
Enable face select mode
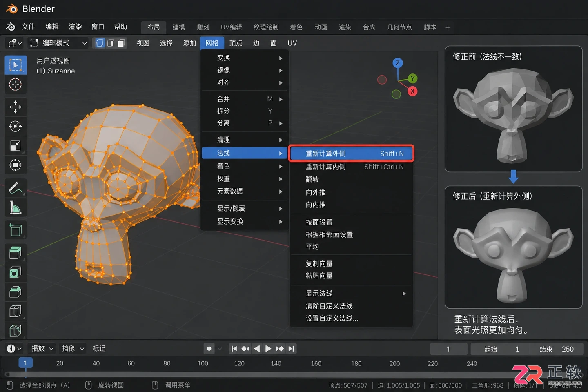[121, 43]
